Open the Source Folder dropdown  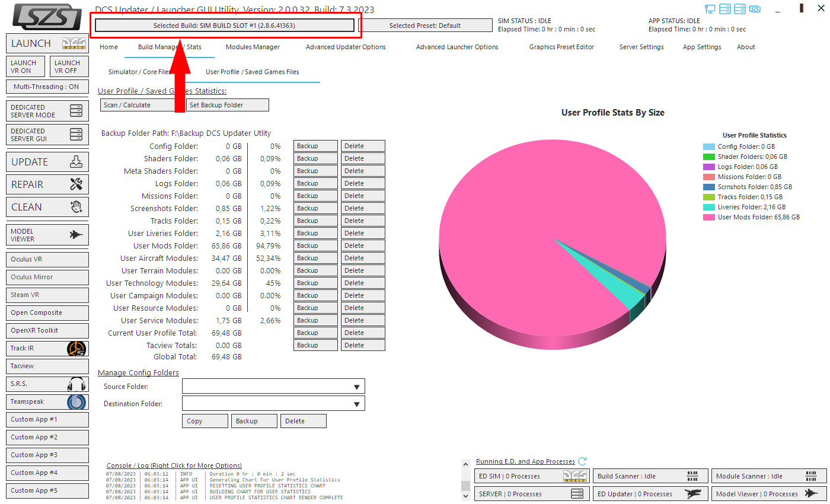tap(273, 387)
